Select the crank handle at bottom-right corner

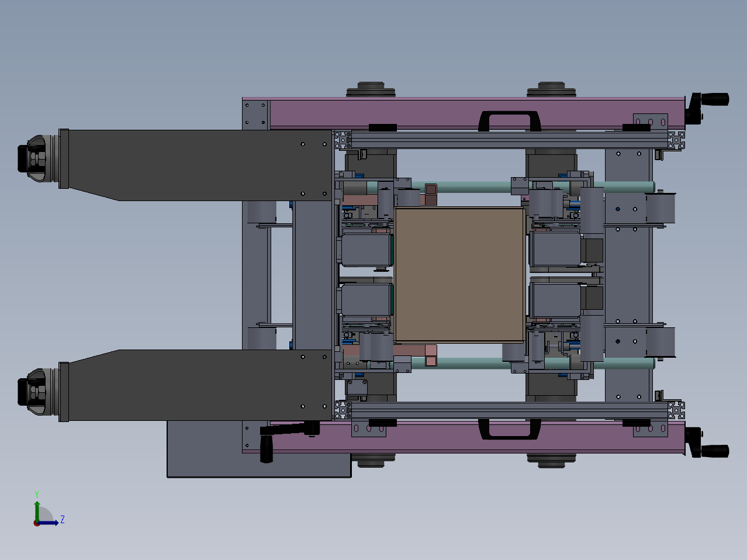707,444
